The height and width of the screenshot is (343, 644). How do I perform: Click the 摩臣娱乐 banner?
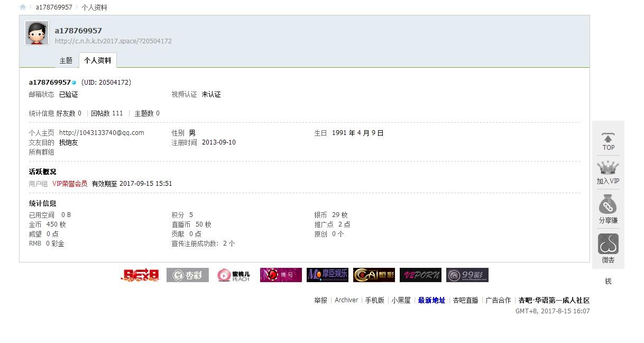327,275
